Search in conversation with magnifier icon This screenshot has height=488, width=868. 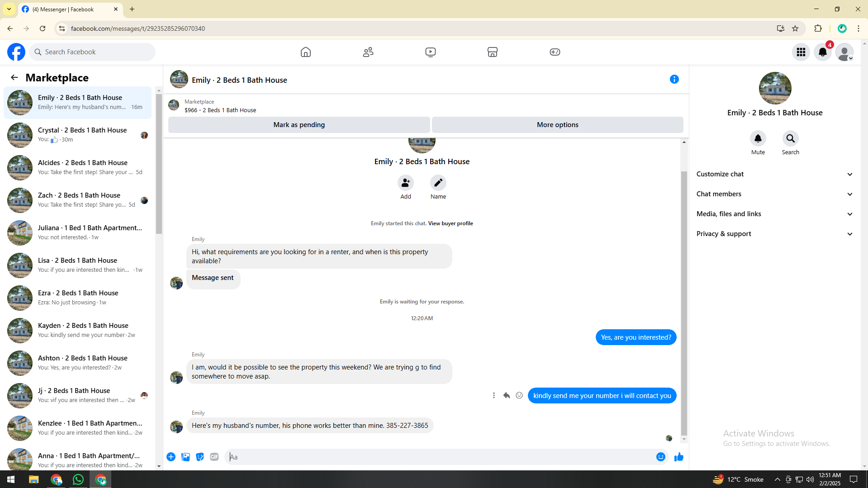[x=791, y=138]
